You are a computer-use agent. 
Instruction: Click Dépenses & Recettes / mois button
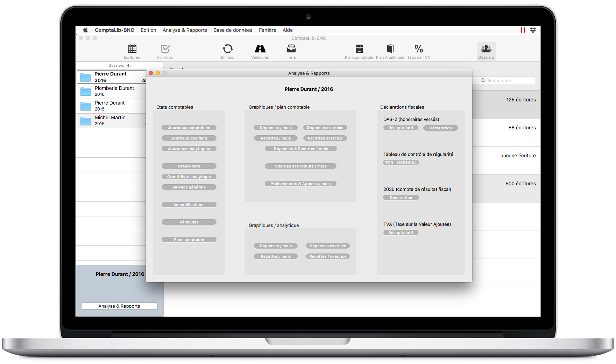(x=301, y=149)
